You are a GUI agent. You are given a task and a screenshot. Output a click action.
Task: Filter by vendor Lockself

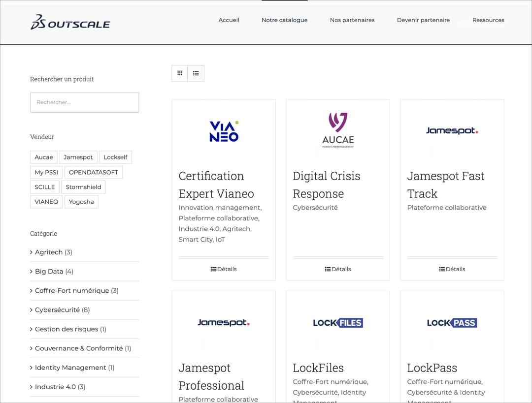click(115, 157)
